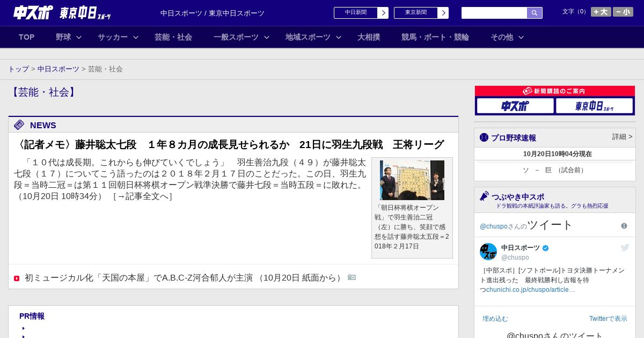Click the Chunichi Sports logo
This screenshot has width=644, height=338.
point(33,13)
